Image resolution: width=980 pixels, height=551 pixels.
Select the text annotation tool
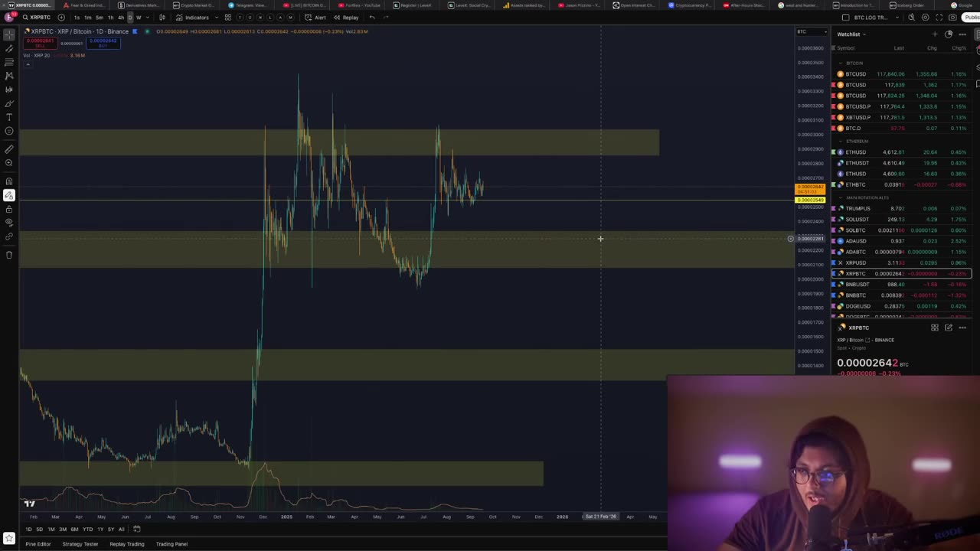(x=9, y=117)
